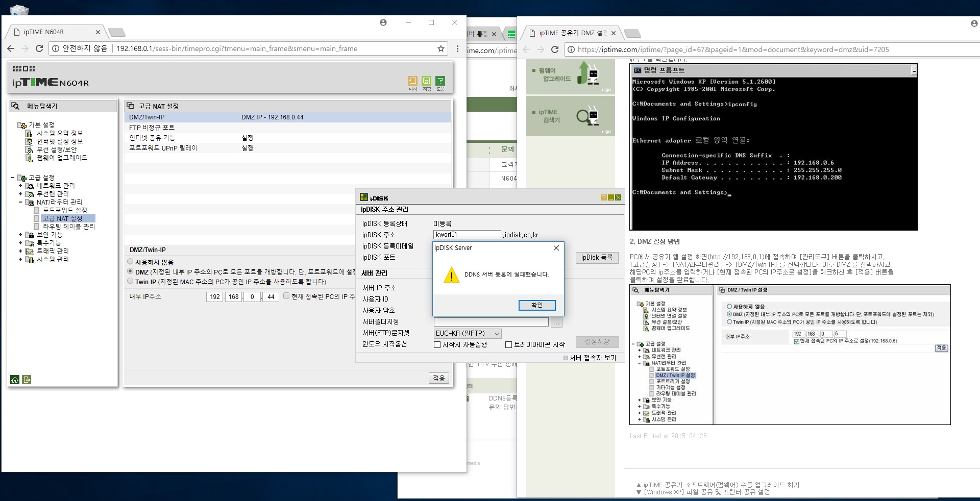Select the FTP 비정규 포트 row
980x501 pixels.
pyautogui.click(x=288, y=128)
